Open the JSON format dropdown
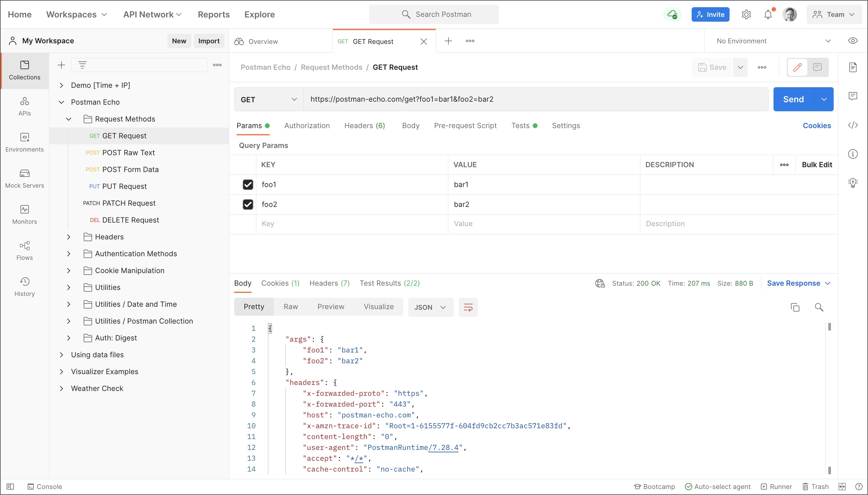The width and height of the screenshot is (868, 495). point(430,307)
